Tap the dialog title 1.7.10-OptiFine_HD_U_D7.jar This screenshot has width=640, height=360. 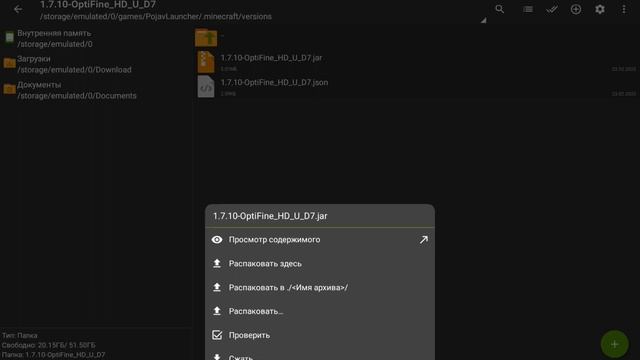(x=270, y=216)
